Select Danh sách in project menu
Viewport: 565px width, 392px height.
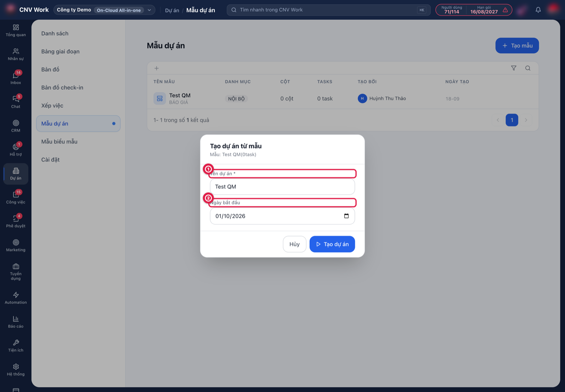pos(78,34)
